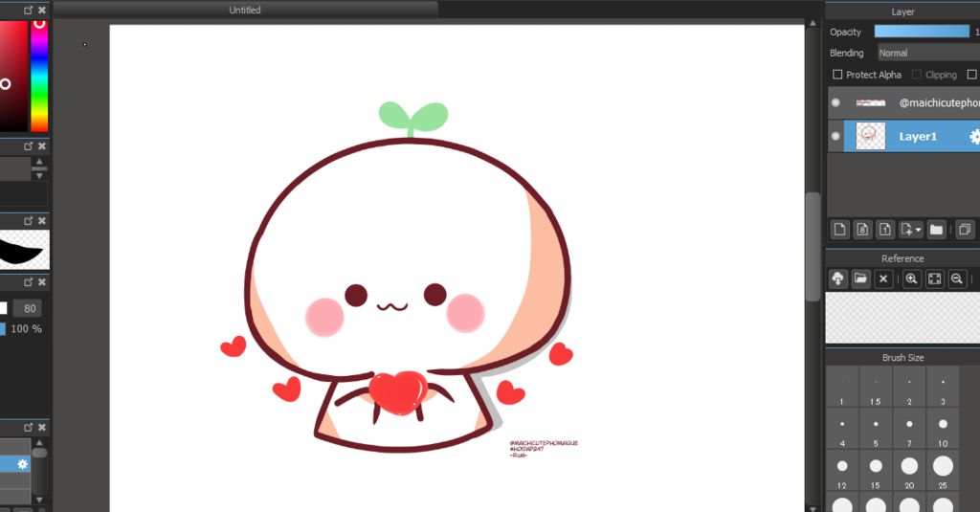
Task: Choose brush size 12
Action: click(842, 471)
